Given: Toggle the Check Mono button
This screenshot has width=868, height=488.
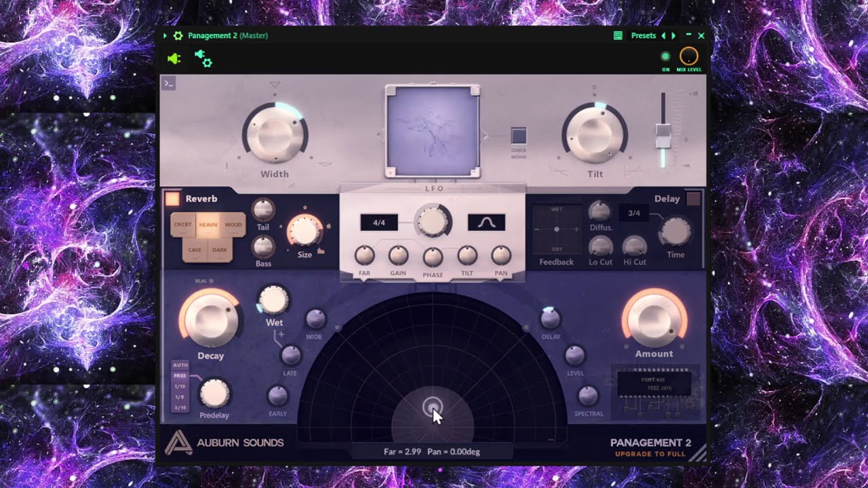Looking at the screenshot, I should pos(519,136).
